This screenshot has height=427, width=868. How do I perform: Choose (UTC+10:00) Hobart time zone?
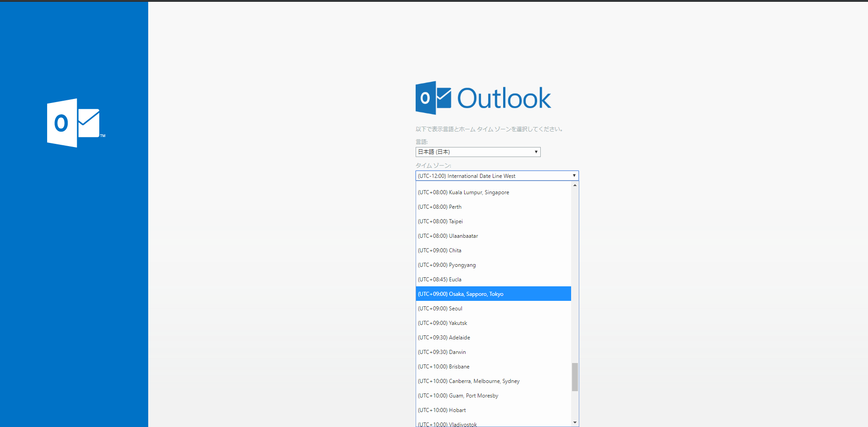pyautogui.click(x=493, y=410)
